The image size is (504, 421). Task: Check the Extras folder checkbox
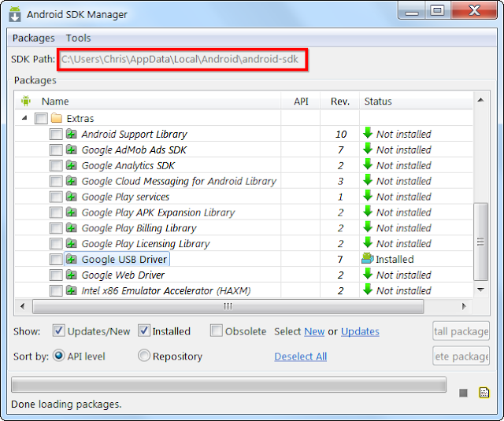click(41, 118)
